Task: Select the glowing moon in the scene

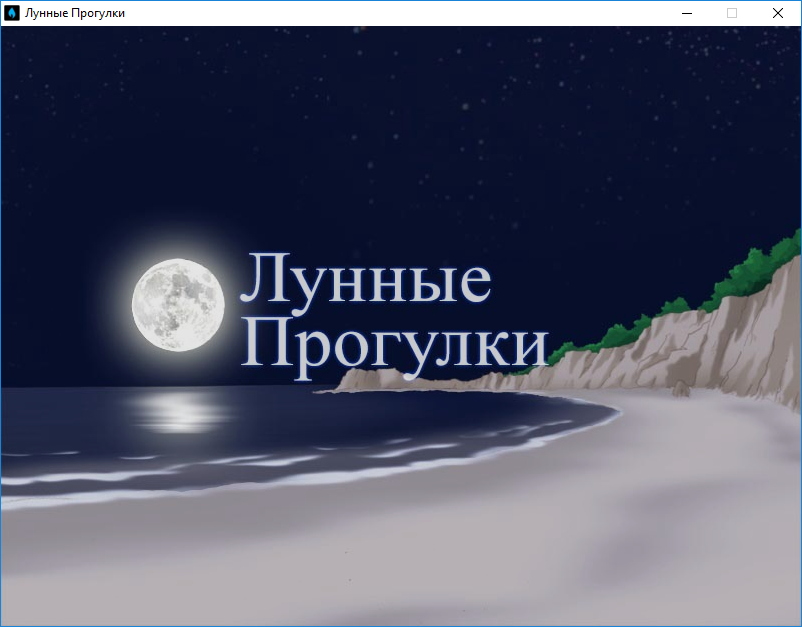Action: (179, 302)
